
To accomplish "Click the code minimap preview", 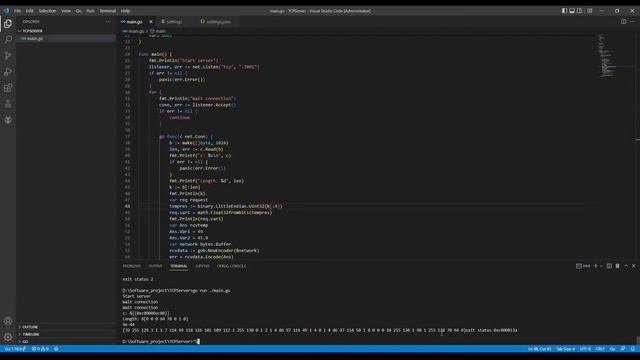I will pos(607,55).
